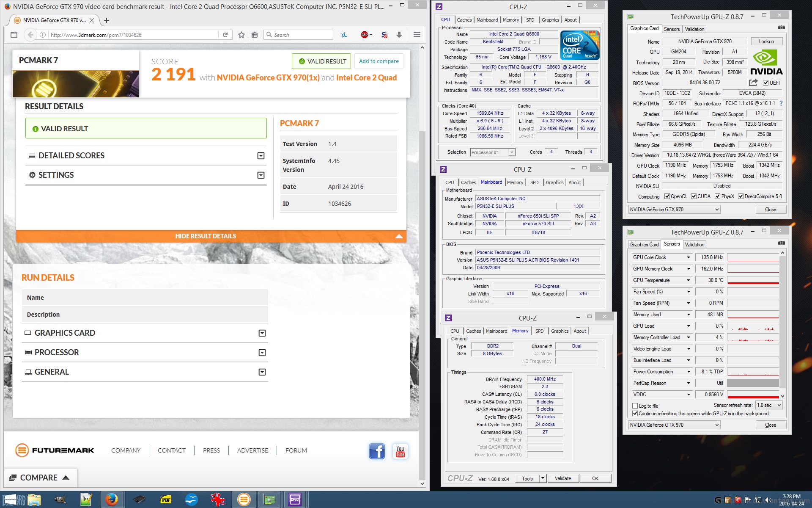Viewport: 812px width, 508px height.
Task: Expand the GENERAL run details
Action: tap(262, 372)
